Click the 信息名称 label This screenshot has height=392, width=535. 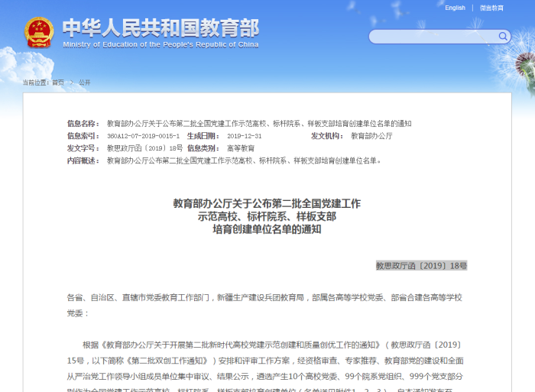(83, 124)
